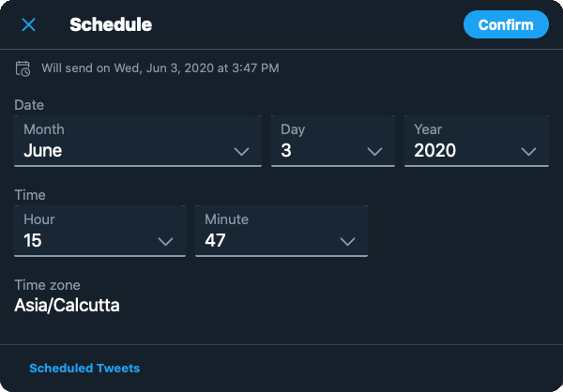Screen dimensions: 563x392
Task: Open the Scheduled Tweets link
Action: coord(84,369)
